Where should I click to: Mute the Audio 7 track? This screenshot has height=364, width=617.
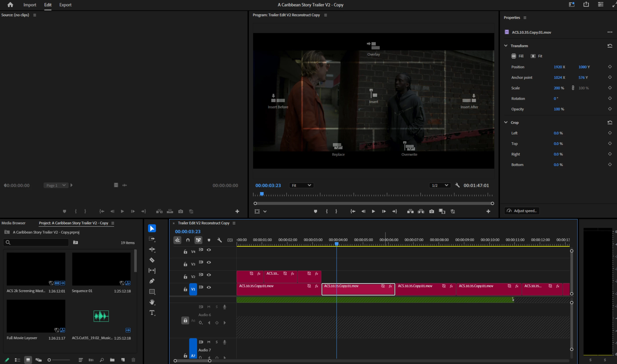(x=209, y=342)
